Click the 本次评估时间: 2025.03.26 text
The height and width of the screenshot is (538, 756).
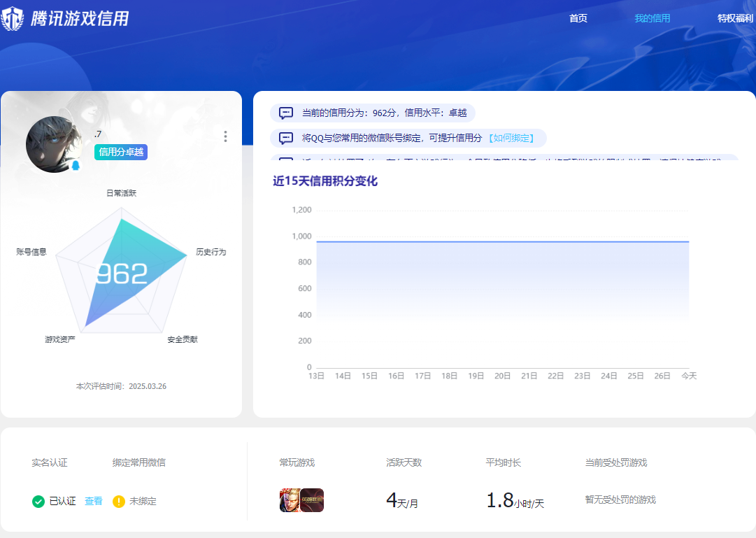121,386
